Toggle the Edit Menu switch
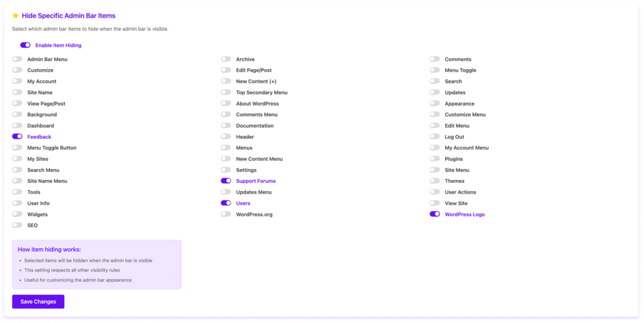644x323 pixels. click(435, 126)
